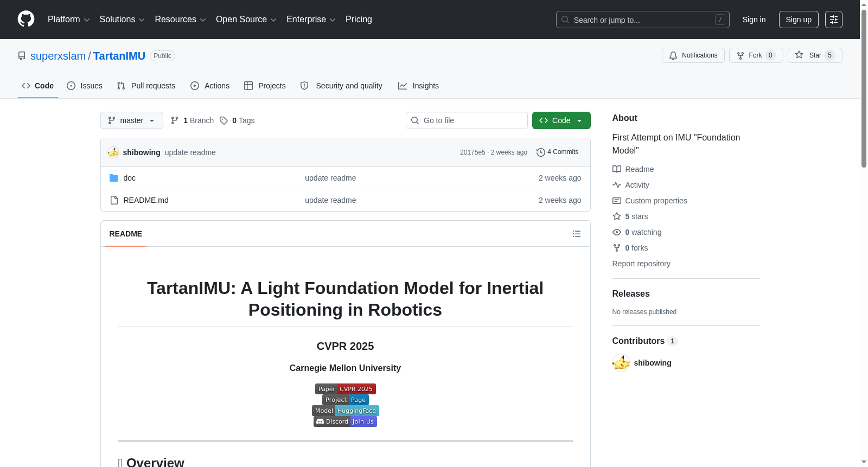Click the bell icon in Notifications
Image resolution: width=868 pixels, height=467 pixels.
(x=673, y=55)
